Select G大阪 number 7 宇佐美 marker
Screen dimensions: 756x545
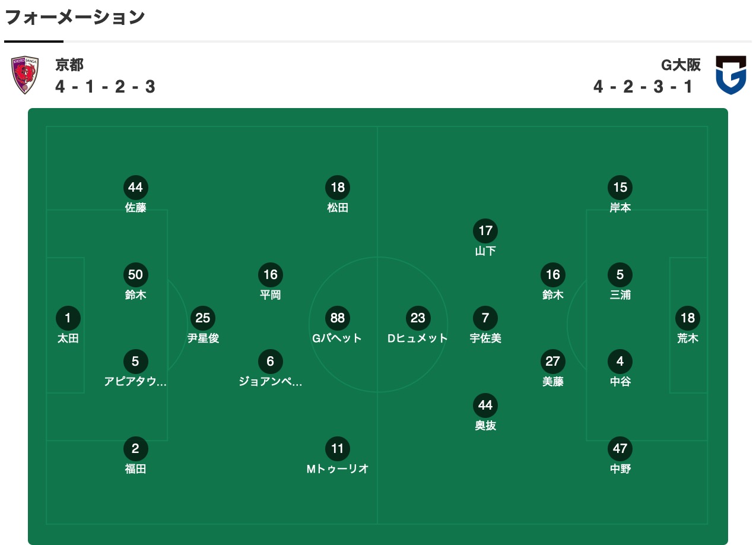coord(485,318)
